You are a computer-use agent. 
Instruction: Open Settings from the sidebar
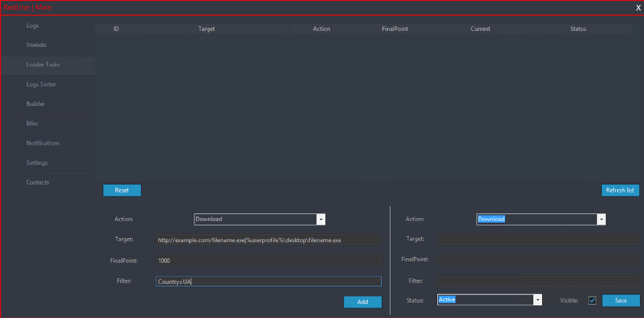coord(47,163)
